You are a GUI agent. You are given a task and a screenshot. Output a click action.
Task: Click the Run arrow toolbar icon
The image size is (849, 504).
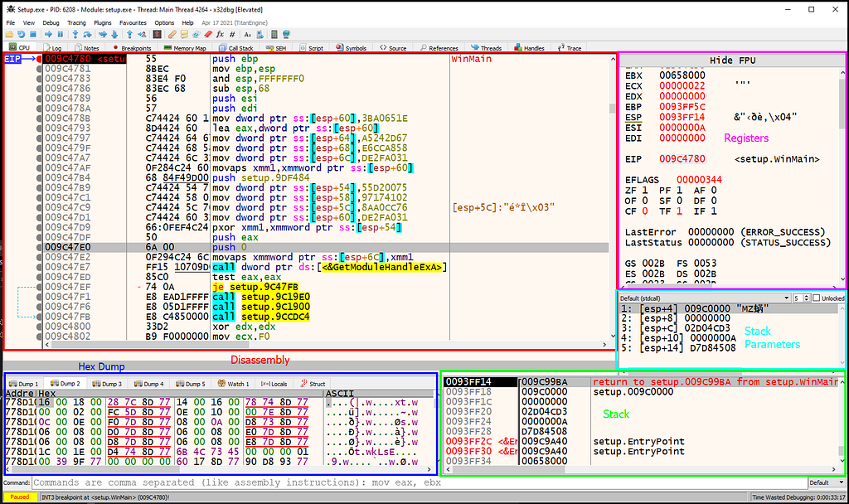coord(48,34)
